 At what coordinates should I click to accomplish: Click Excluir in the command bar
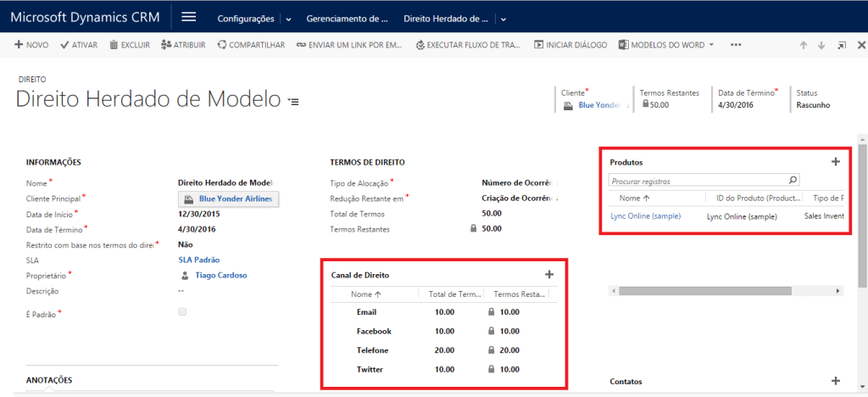click(x=130, y=45)
